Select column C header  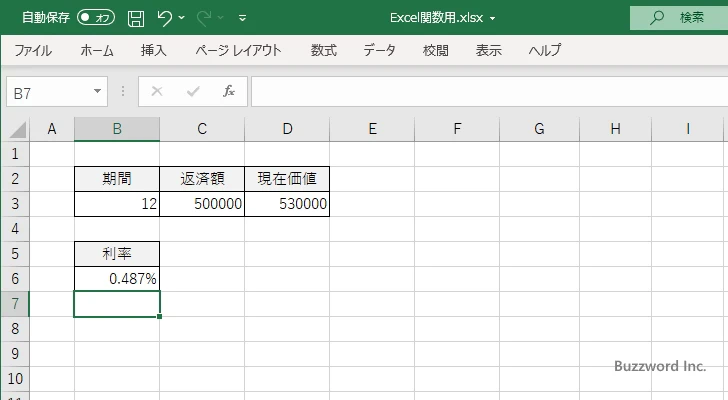coord(202,129)
